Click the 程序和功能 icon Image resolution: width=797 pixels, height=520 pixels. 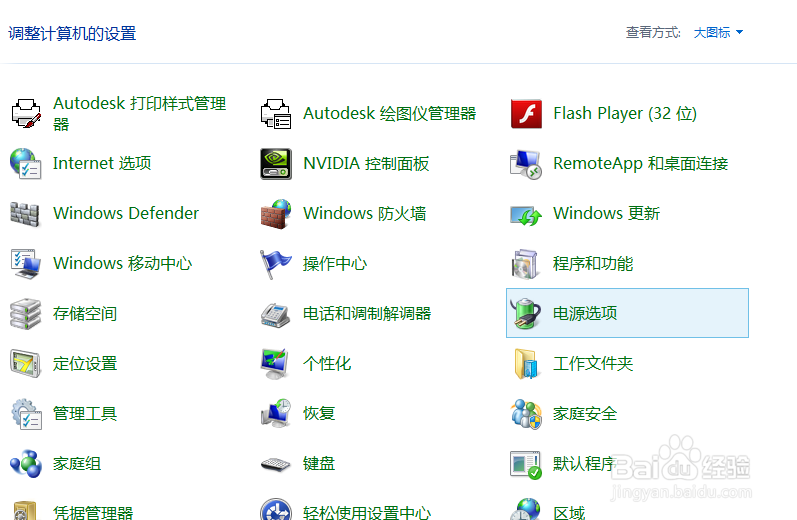point(526,264)
